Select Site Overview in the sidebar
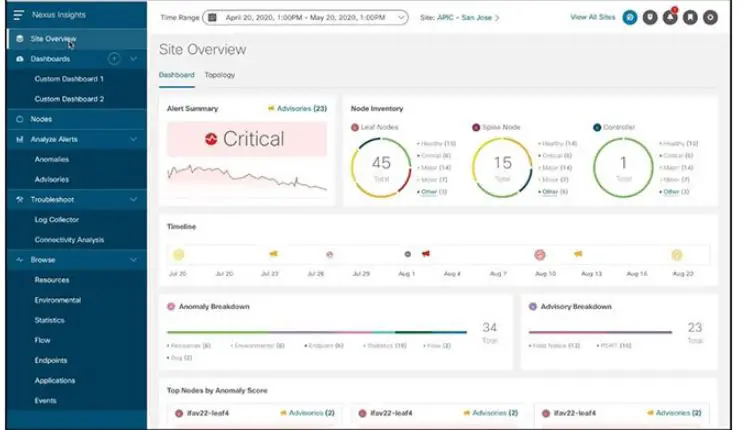743x430 pixels. [77, 39]
